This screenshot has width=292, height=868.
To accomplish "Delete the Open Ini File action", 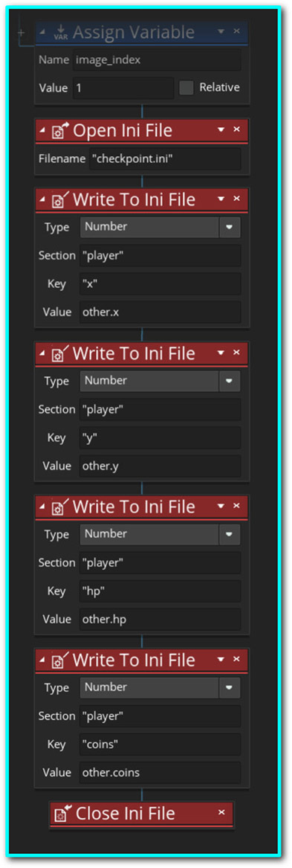I will click(237, 129).
